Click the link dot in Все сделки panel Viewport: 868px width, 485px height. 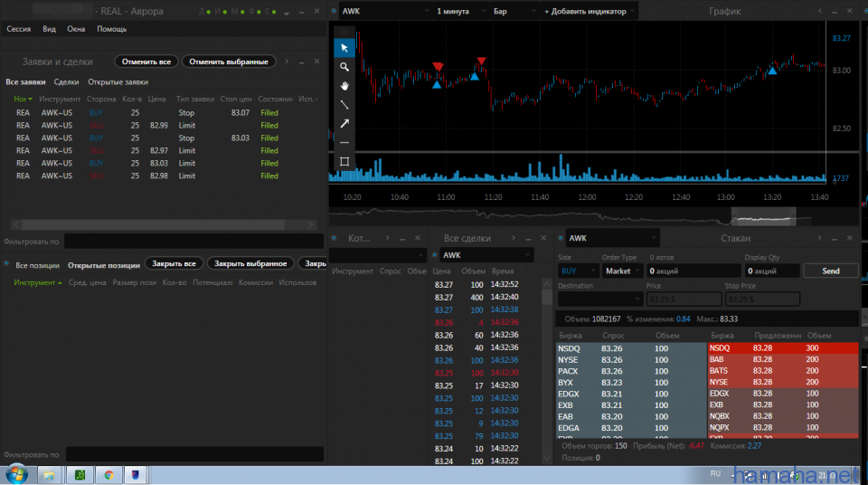[x=435, y=255]
